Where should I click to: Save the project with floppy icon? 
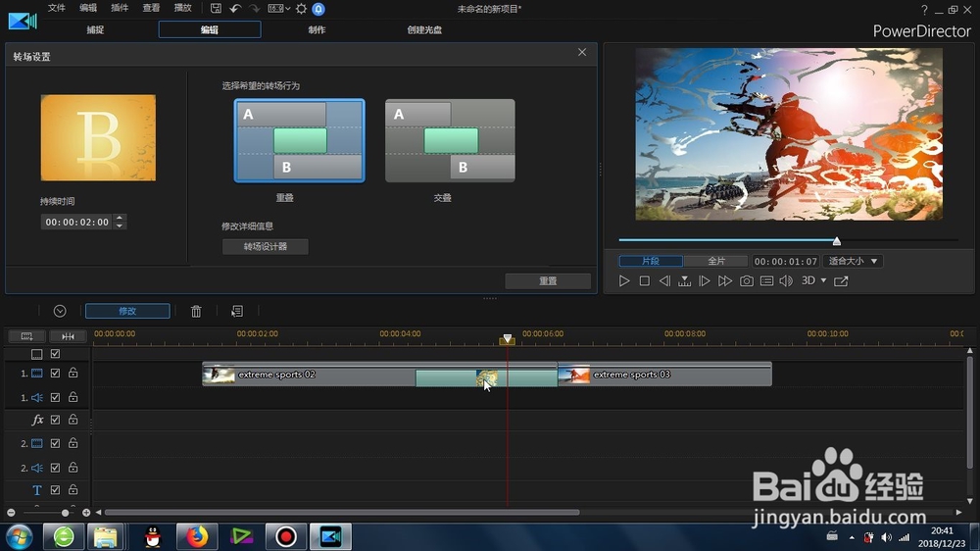tap(216, 9)
